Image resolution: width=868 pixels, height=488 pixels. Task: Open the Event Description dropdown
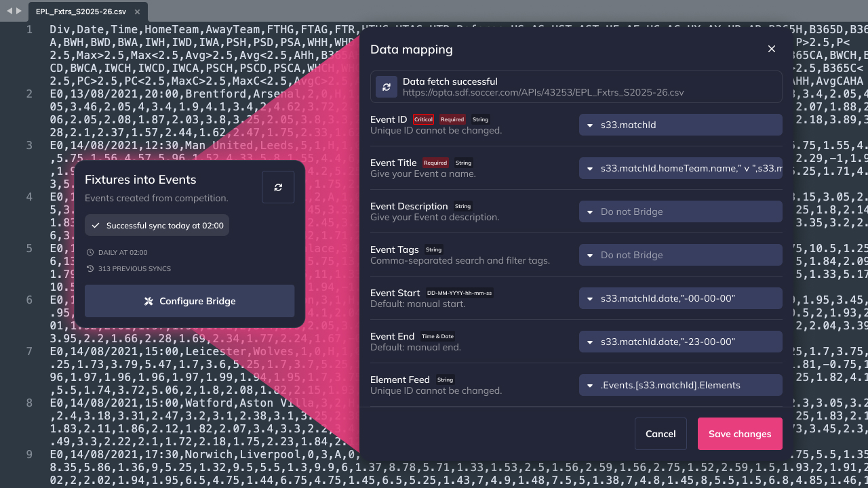click(680, 211)
